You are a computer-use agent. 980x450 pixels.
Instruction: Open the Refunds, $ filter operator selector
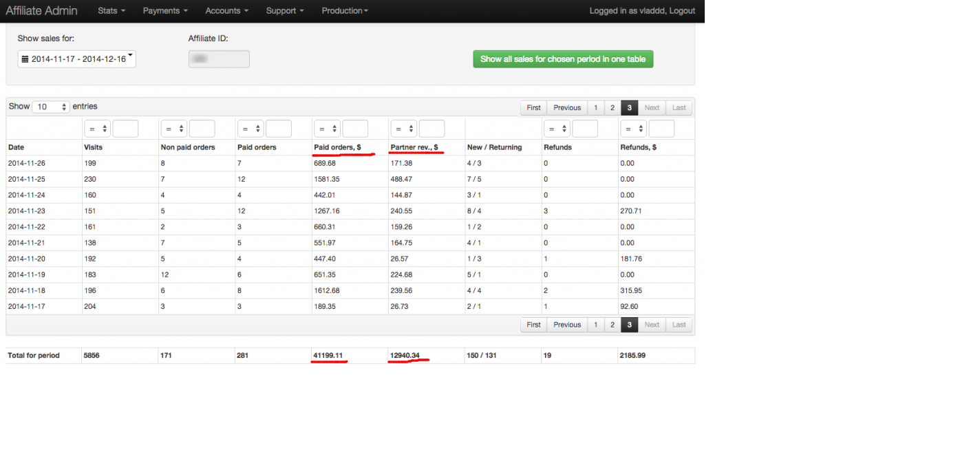[x=633, y=129]
